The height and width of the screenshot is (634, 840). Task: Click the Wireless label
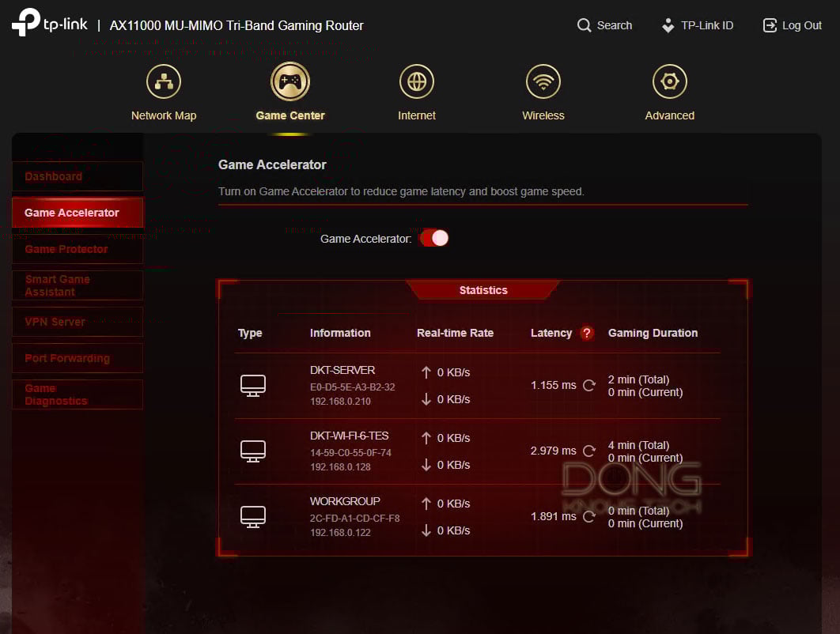coord(543,115)
